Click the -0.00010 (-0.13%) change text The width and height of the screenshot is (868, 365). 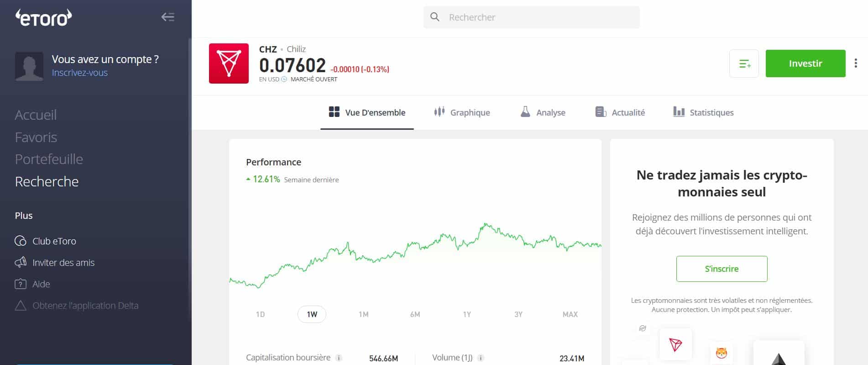[360, 69]
